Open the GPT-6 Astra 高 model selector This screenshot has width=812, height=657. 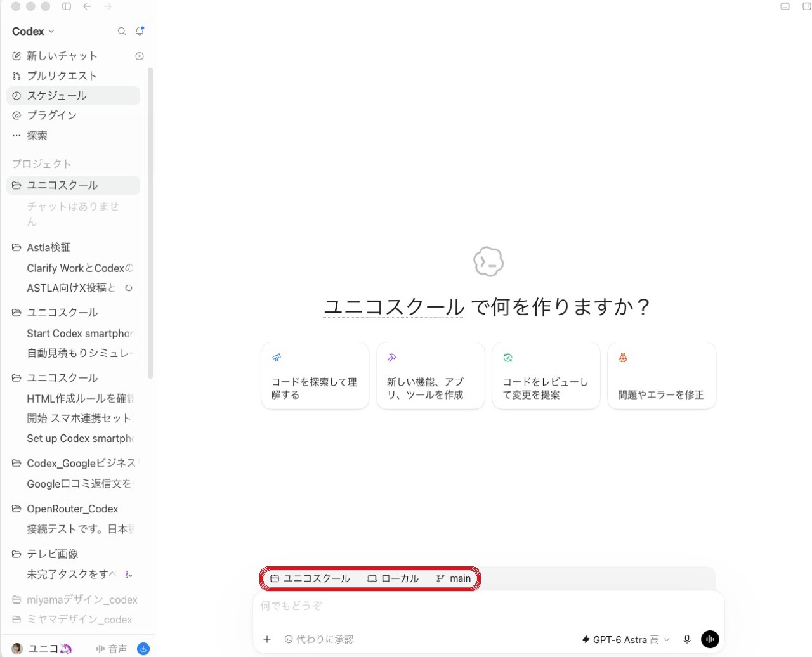[625, 639]
